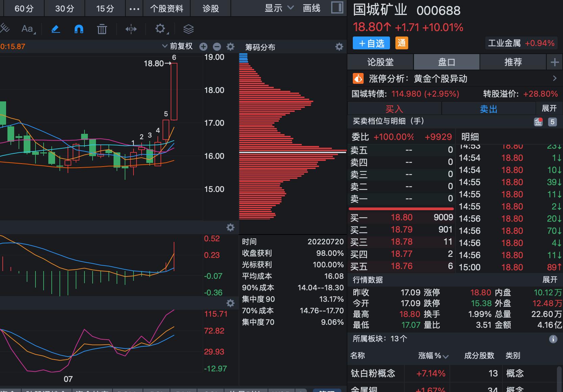Image resolution: width=563 pixels, height=392 pixels.
Task: Click the fan-line drawing tool icon
Action: pyautogui.click(x=4, y=28)
